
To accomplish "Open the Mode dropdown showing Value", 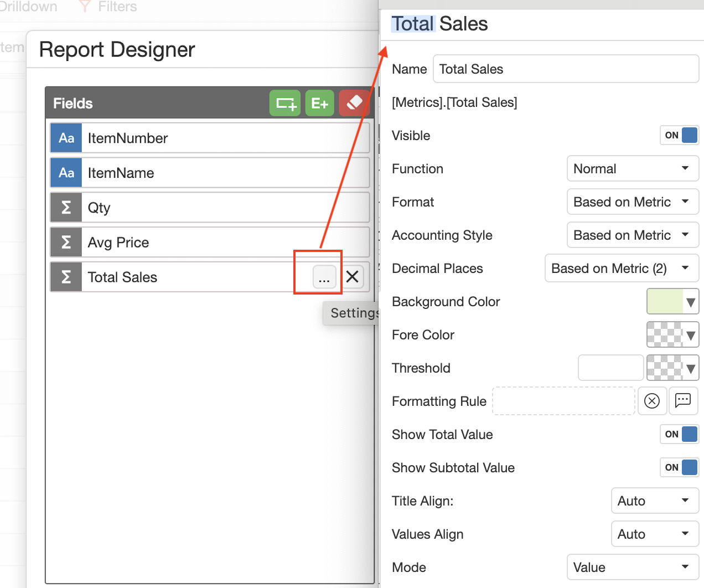I will (633, 567).
